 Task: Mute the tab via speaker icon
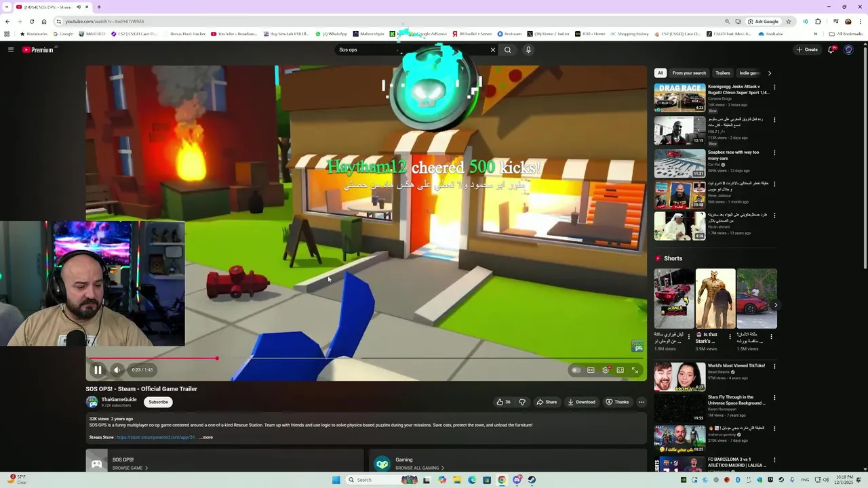coord(78,7)
